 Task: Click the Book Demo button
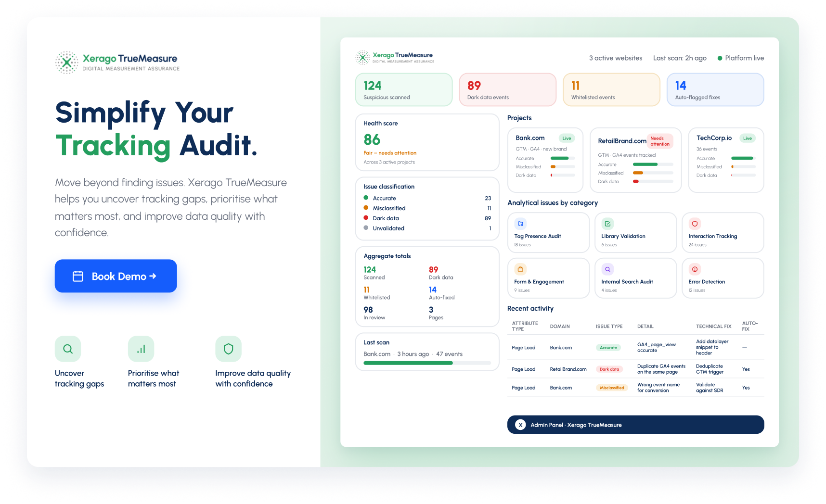click(x=116, y=276)
